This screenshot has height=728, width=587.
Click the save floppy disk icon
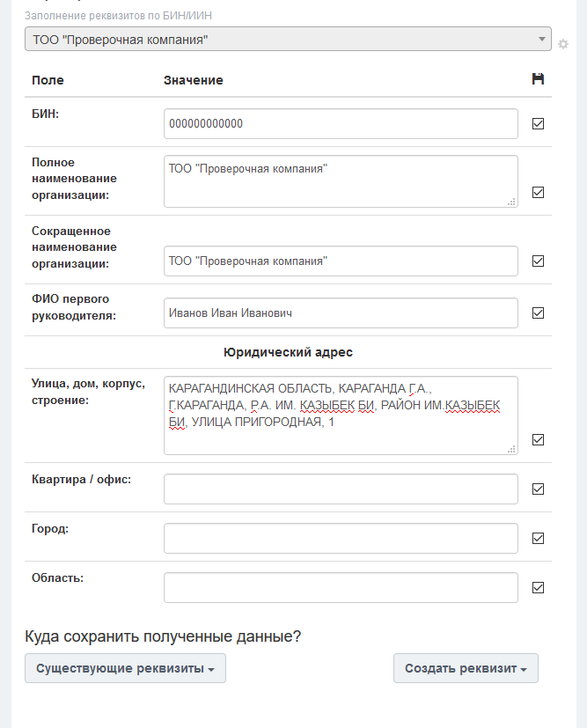tap(539, 79)
